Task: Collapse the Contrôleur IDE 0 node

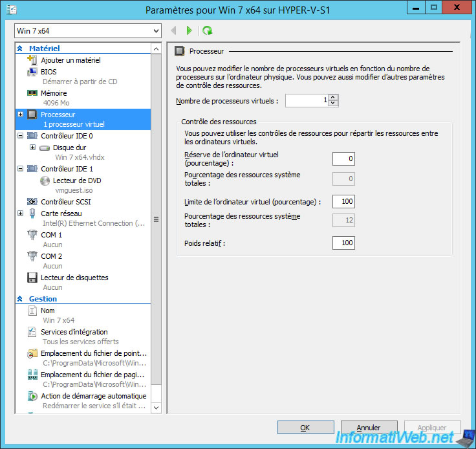Action: (x=21, y=136)
